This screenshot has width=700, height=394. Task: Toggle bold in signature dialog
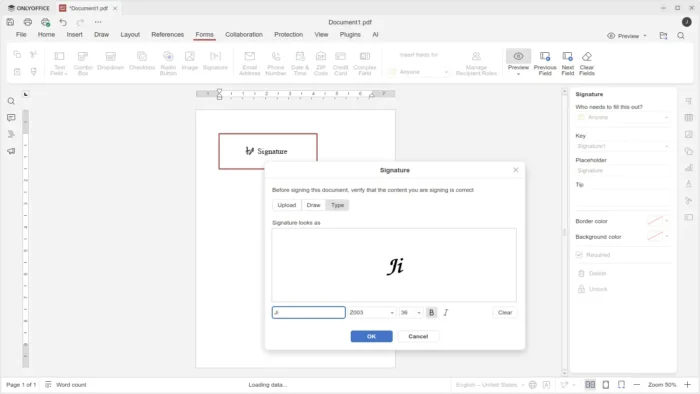(x=431, y=313)
